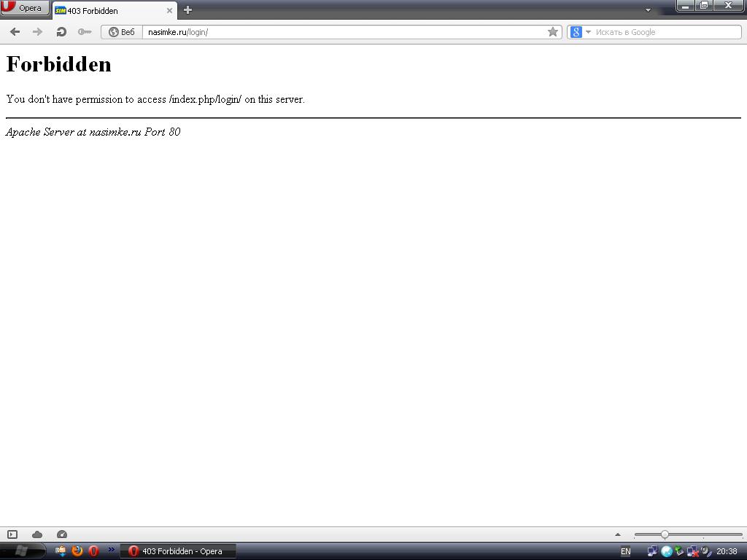747x560 pixels.
Task: Close the 403 Forbidden tab
Action: click(x=169, y=10)
